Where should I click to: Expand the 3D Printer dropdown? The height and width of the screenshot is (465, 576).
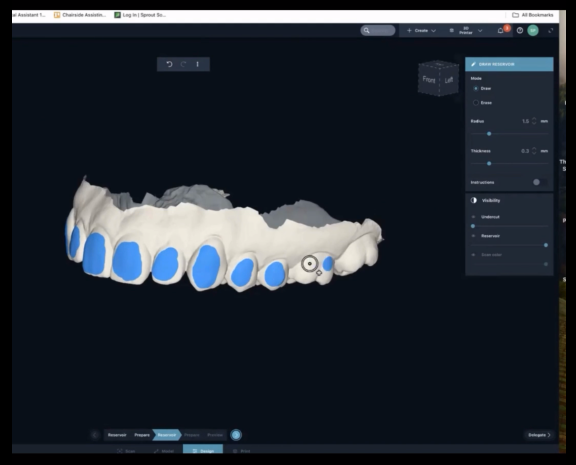coord(466,30)
